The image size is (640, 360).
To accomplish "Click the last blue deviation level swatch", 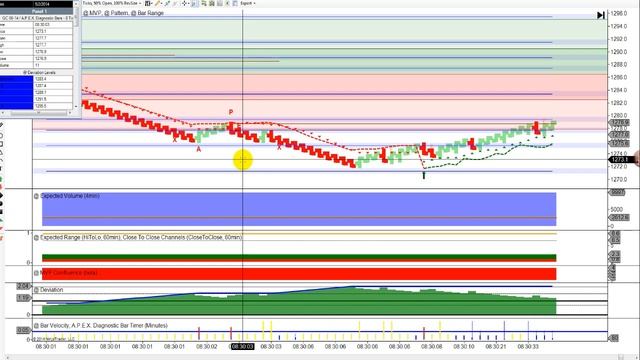I will pos(16,106).
